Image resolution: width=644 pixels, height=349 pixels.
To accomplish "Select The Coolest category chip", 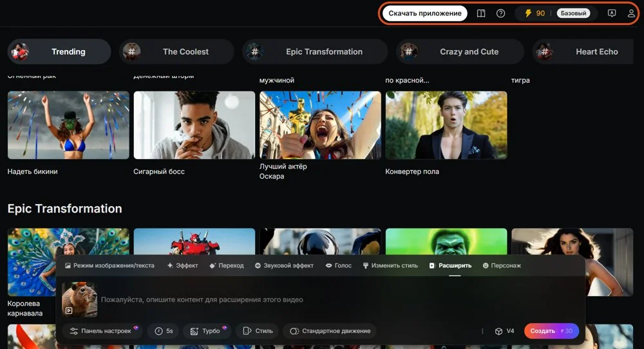I will 176,52.
